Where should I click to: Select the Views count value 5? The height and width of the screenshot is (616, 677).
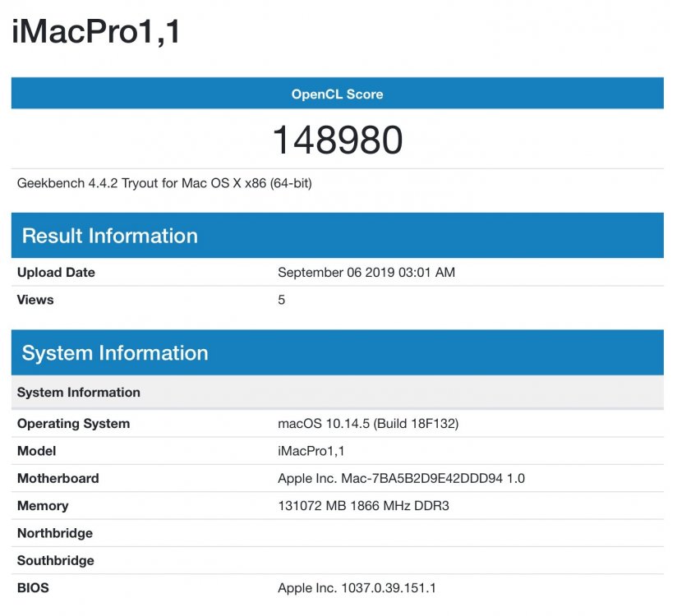[x=282, y=300]
